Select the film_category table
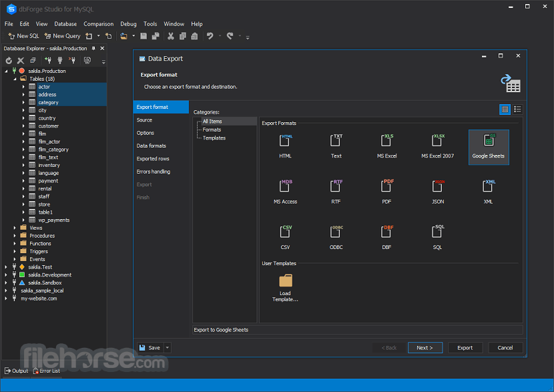This screenshot has height=392, width=554. (53, 150)
